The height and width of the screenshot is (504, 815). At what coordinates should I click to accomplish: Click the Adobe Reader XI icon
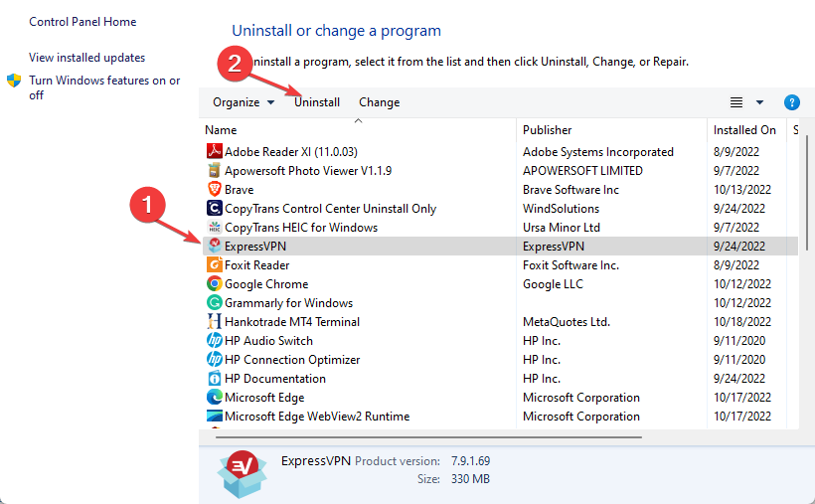coord(214,151)
